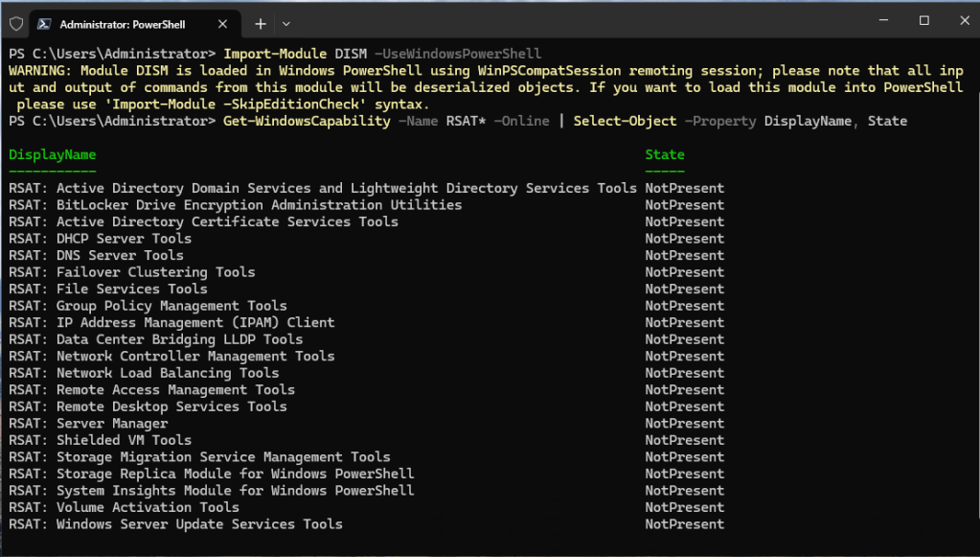
Task: Close the Administrator: PowerShell tab
Action: (x=222, y=22)
